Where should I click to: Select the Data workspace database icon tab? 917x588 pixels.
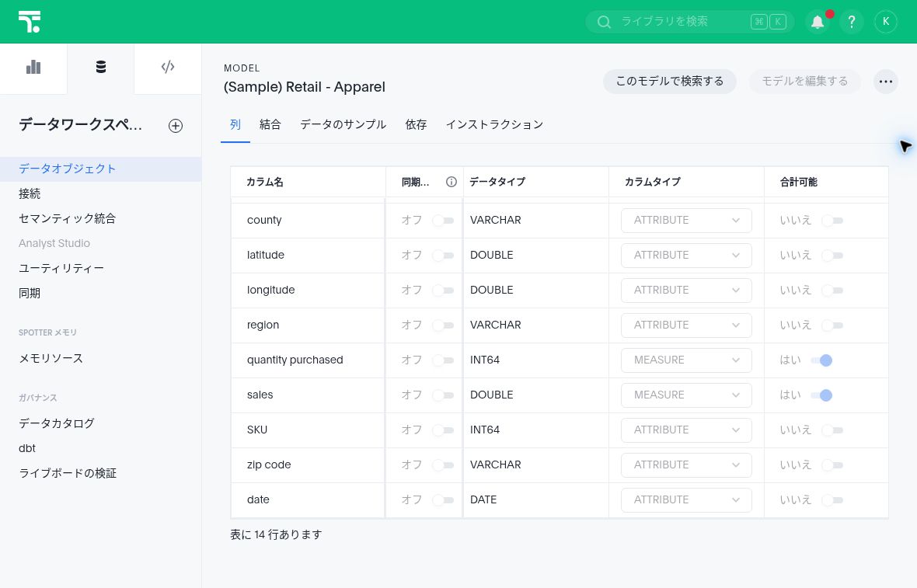point(100,68)
